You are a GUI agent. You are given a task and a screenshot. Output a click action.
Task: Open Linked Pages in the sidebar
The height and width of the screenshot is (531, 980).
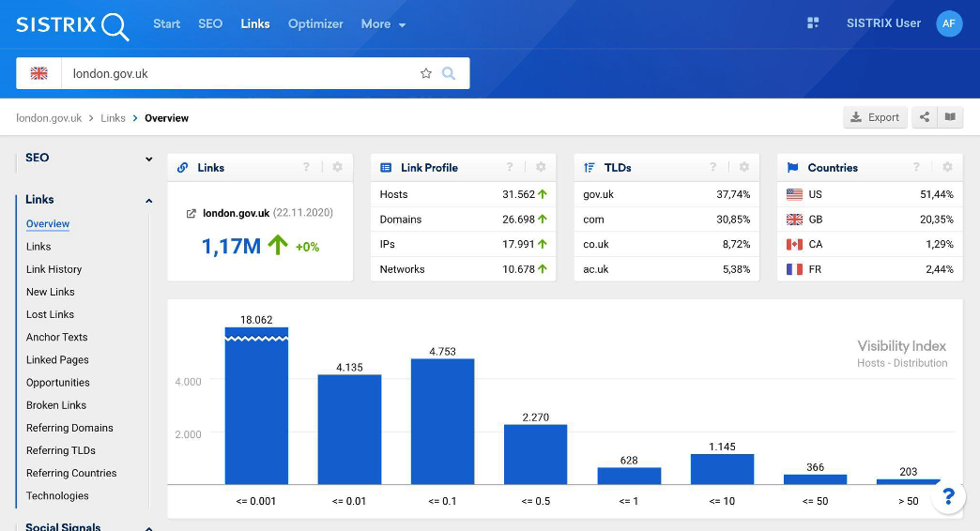(x=57, y=360)
